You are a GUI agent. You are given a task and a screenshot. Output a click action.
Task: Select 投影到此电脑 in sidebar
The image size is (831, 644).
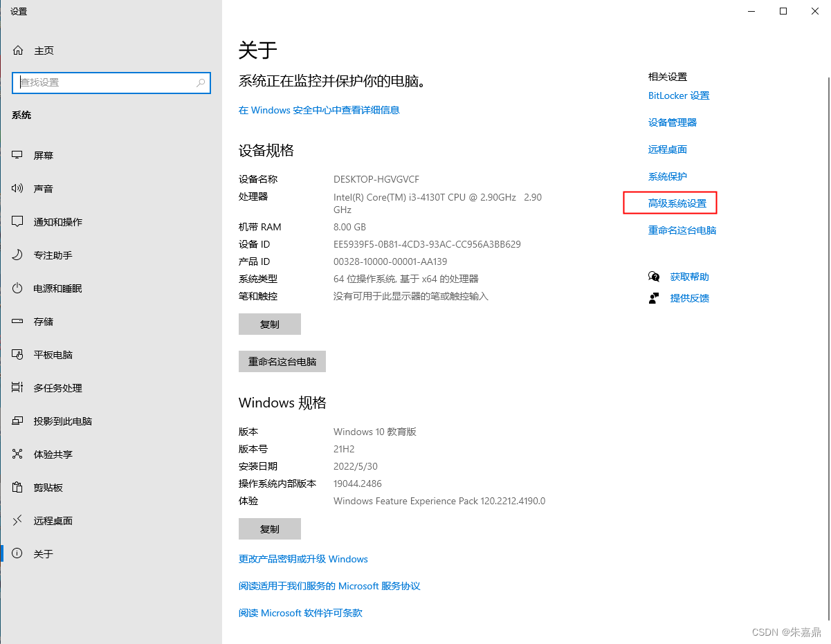tap(111, 421)
